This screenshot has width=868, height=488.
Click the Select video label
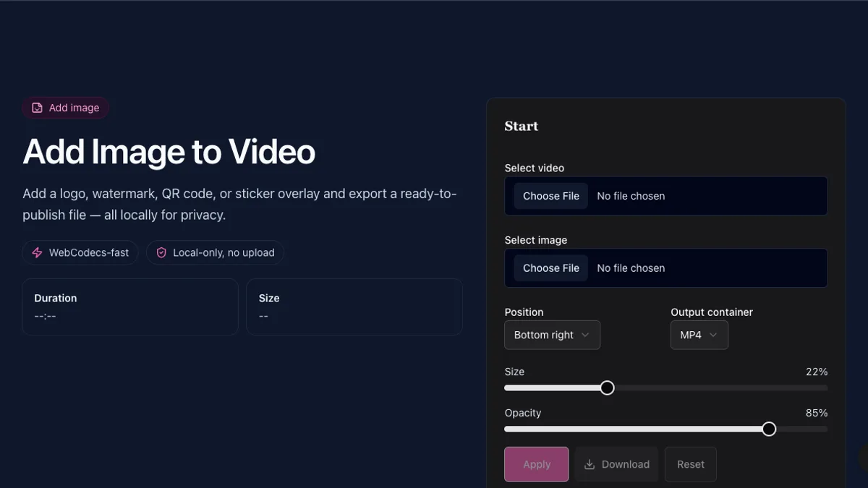point(535,168)
